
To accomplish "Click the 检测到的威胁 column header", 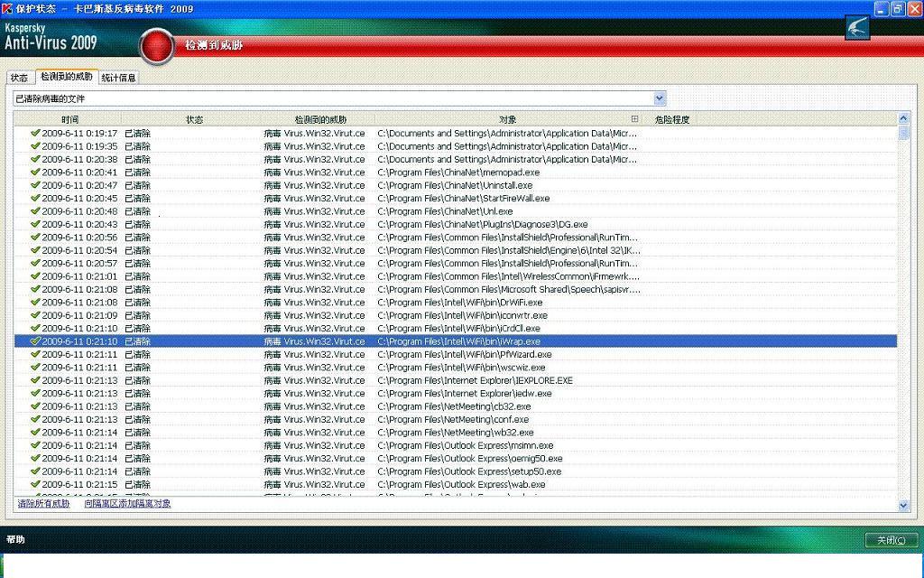I will [320, 119].
